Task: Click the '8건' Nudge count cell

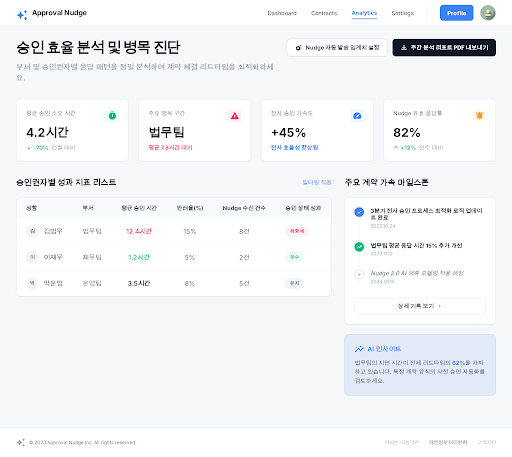Action: 244,231
